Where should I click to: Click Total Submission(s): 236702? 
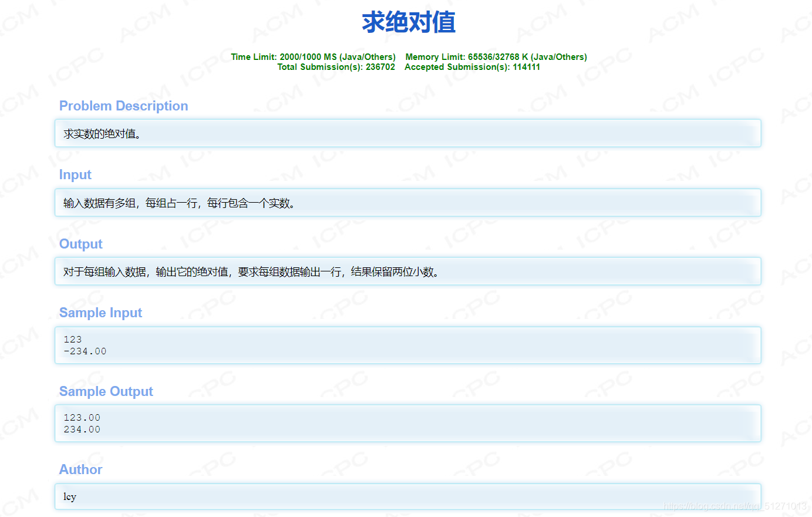click(x=336, y=67)
